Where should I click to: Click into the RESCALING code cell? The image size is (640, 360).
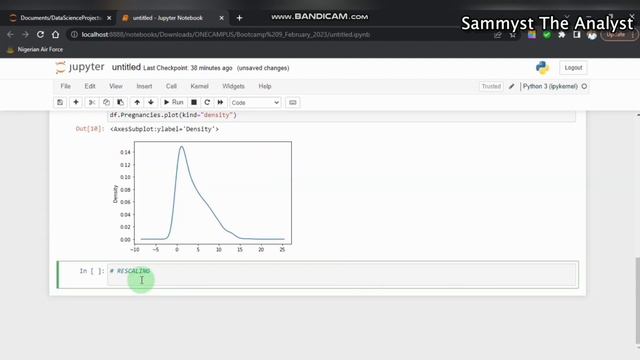pos(342,275)
